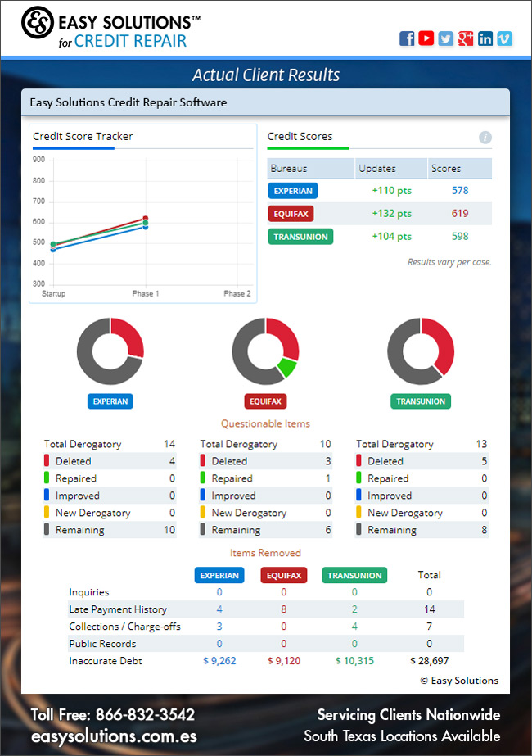Viewport: 532px width, 756px height.
Task: Click the Phase 2 axis label
Action: [x=237, y=293]
